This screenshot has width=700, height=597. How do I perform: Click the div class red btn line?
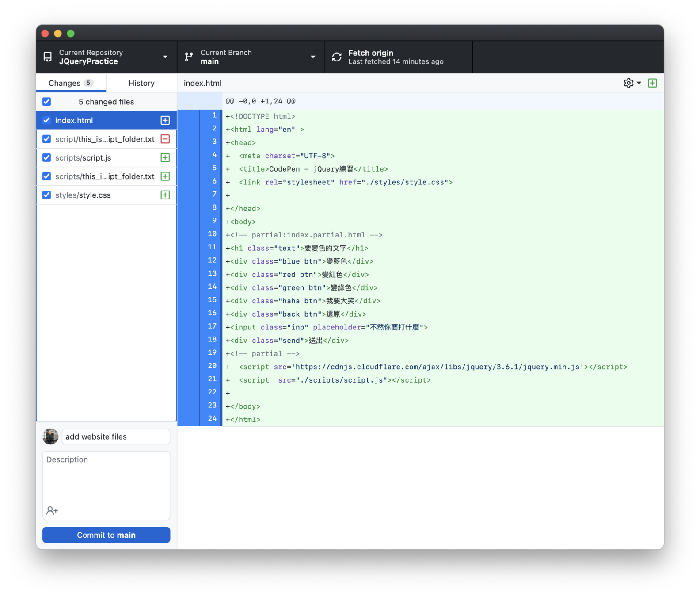point(443,275)
